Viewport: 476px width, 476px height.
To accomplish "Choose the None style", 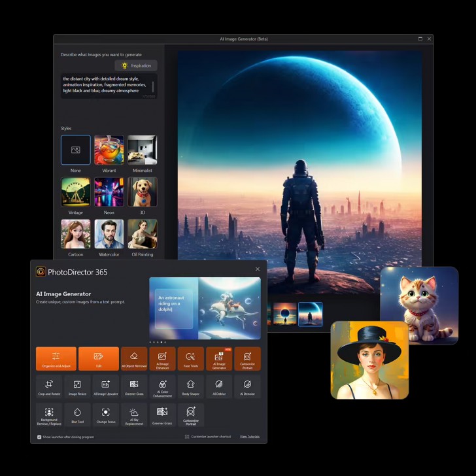I will (76, 150).
